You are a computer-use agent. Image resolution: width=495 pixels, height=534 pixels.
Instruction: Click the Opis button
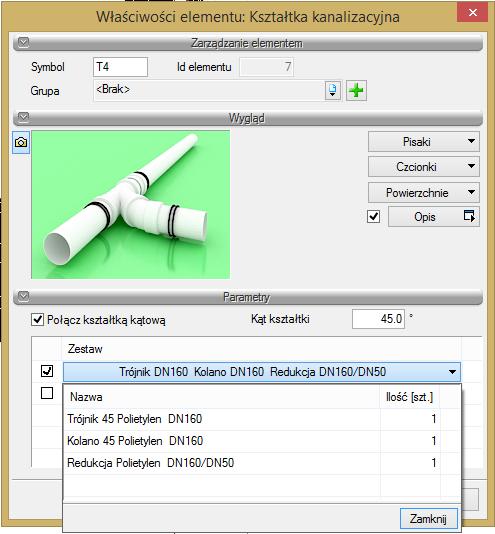[434, 217]
